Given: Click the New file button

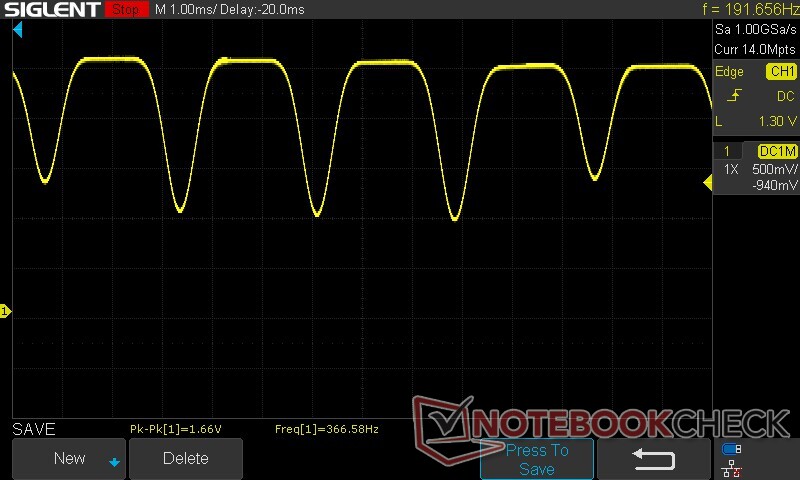Looking at the screenshot, I should point(69,458).
